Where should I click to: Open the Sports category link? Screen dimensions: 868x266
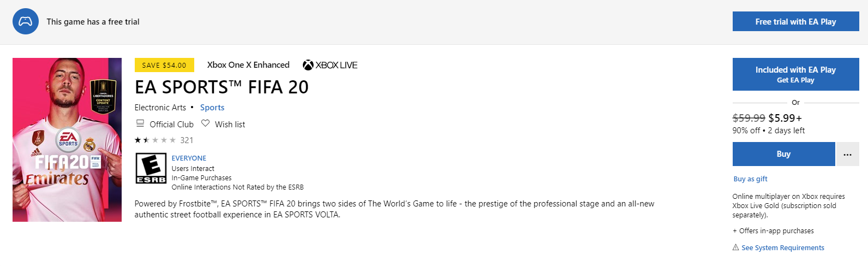[212, 108]
